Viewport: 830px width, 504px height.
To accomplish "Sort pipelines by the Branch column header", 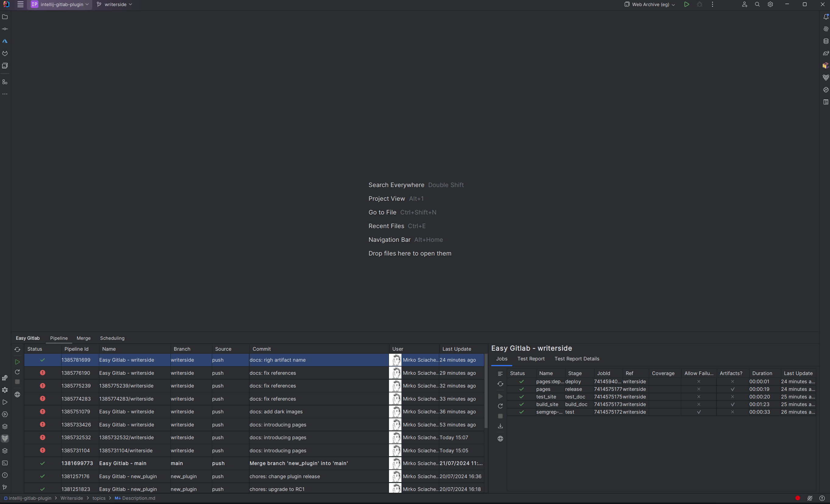I will [191, 349].
